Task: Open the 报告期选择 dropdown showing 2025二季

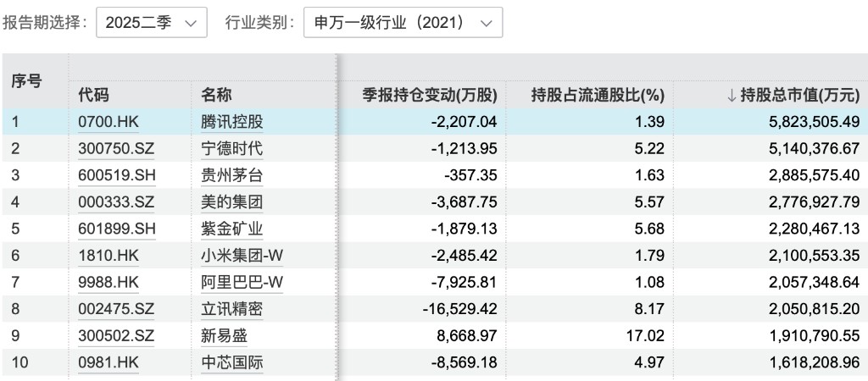Action: point(152,23)
